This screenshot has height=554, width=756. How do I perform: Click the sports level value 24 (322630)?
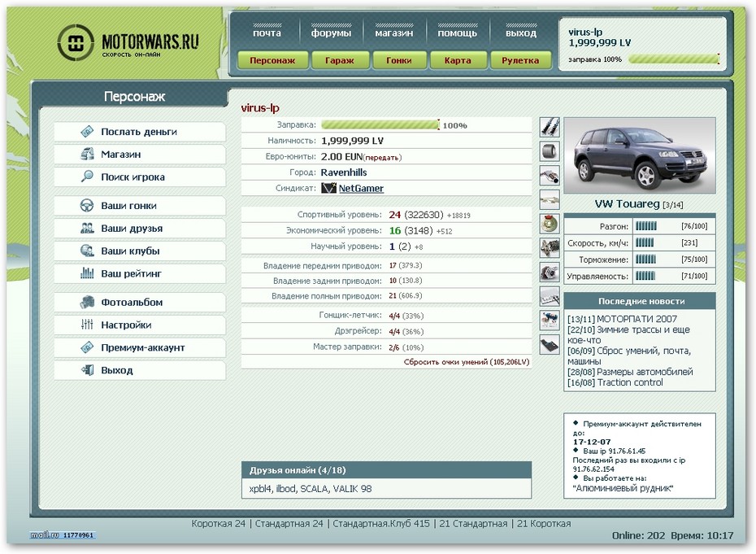[416, 215]
